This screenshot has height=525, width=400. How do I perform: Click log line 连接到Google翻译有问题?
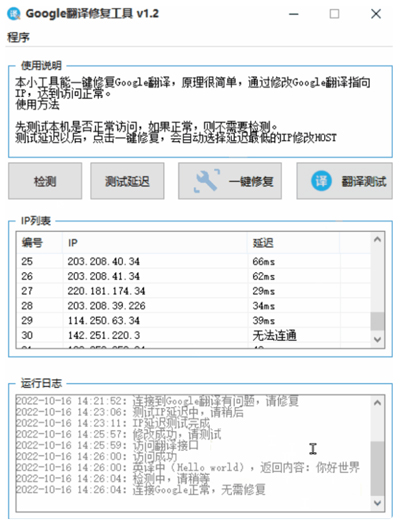point(157,401)
